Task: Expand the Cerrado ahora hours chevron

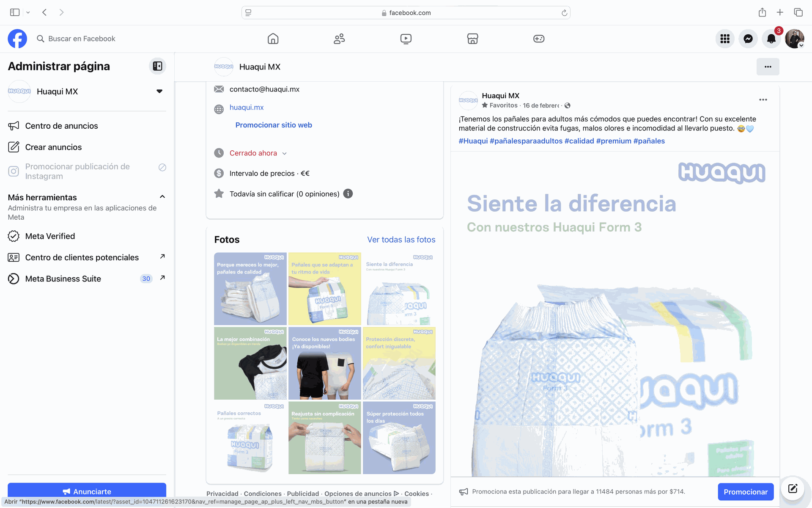Action: click(x=285, y=154)
